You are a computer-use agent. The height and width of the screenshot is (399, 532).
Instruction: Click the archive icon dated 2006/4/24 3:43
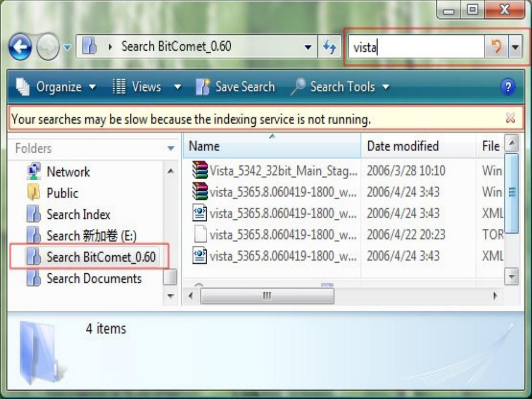pos(200,191)
